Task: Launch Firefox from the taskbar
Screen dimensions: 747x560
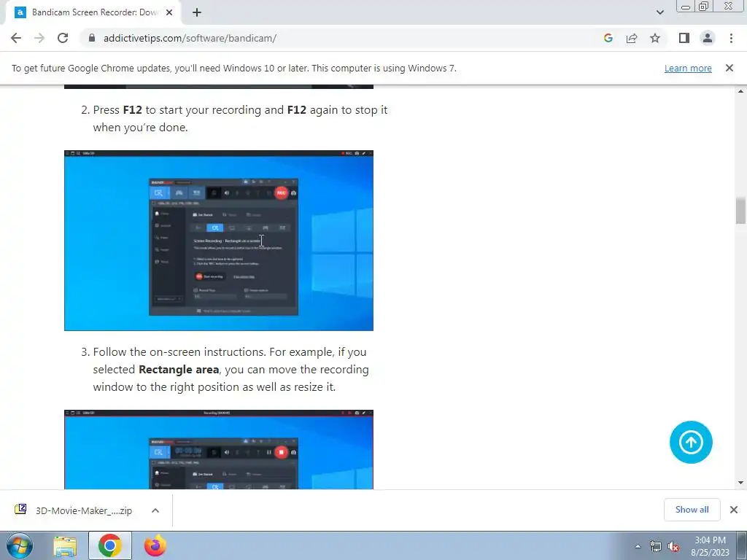Action: point(155,545)
